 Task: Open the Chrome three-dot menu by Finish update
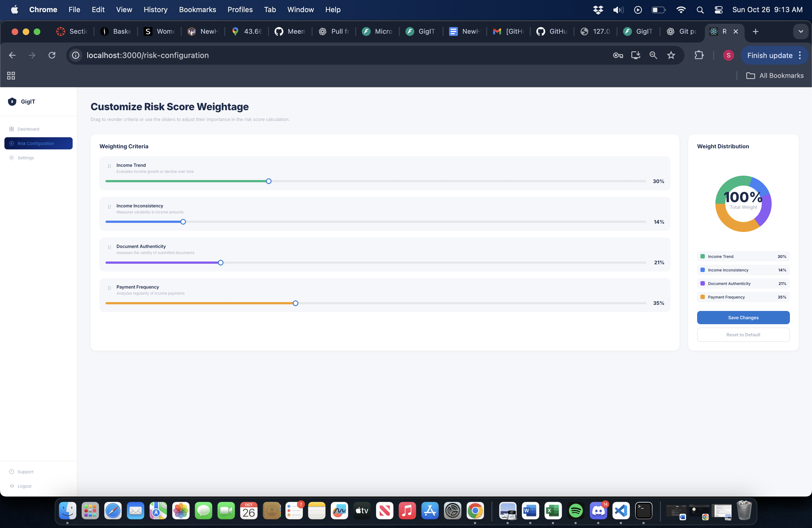800,55
